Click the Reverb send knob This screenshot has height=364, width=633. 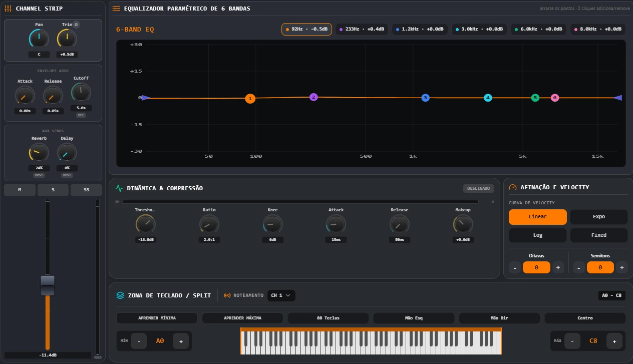coord(39,153)
